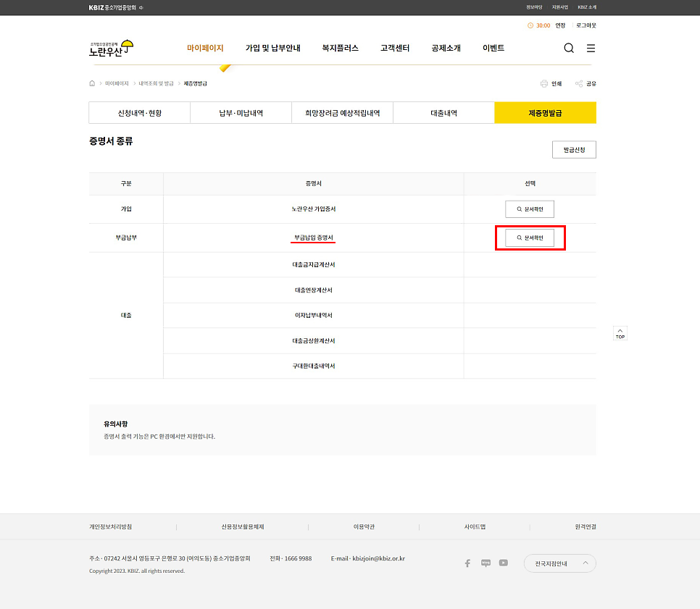Open the 가입 및 납부안내 menu

(x=272, y=49)
